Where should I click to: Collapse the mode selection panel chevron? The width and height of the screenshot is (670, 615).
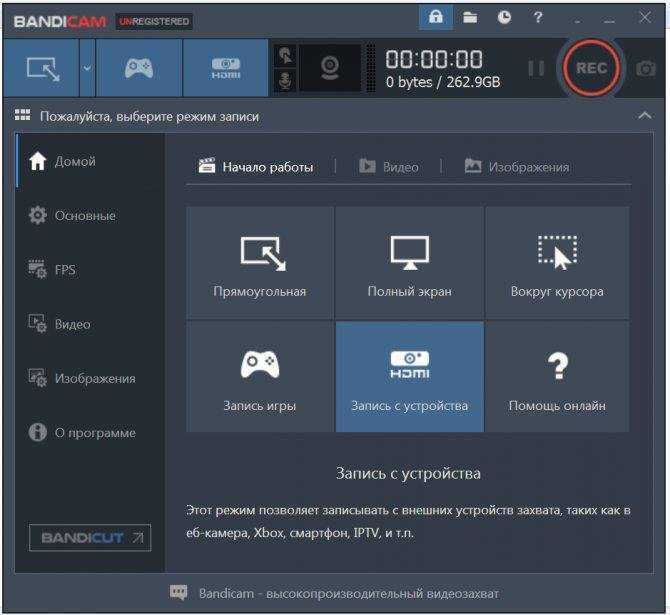coord(645,115)
